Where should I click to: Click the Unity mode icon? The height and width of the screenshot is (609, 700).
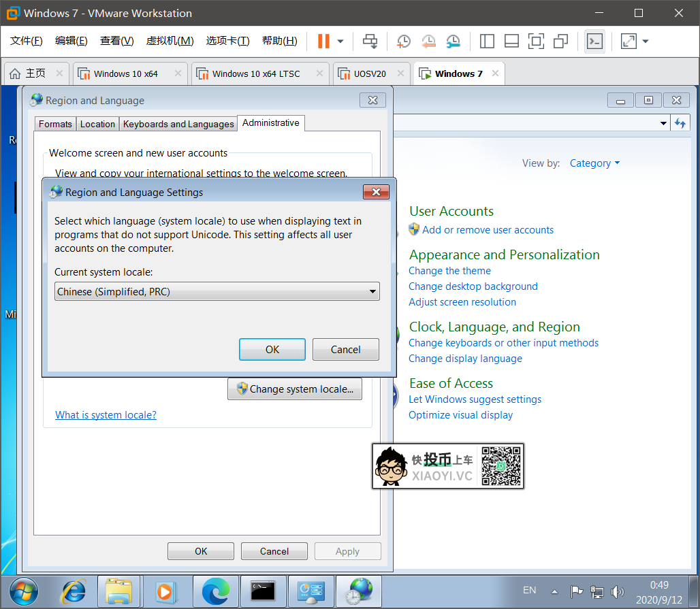pos(560,42)
